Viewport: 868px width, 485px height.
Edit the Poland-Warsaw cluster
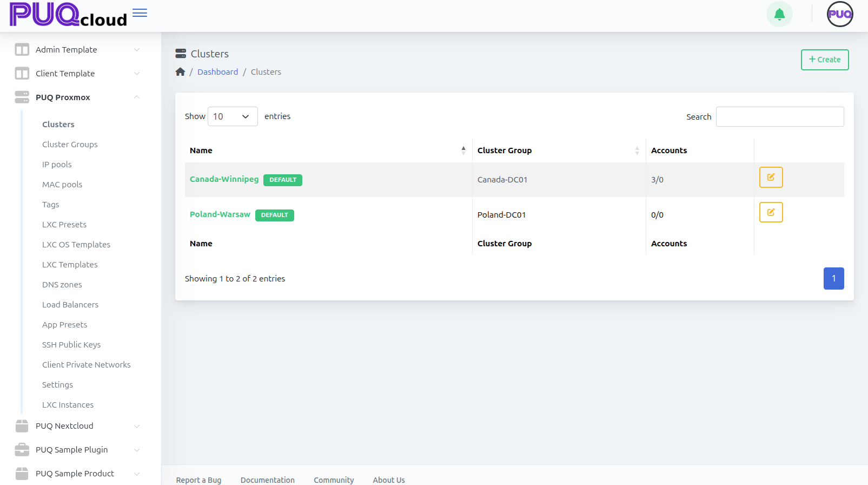771,213
